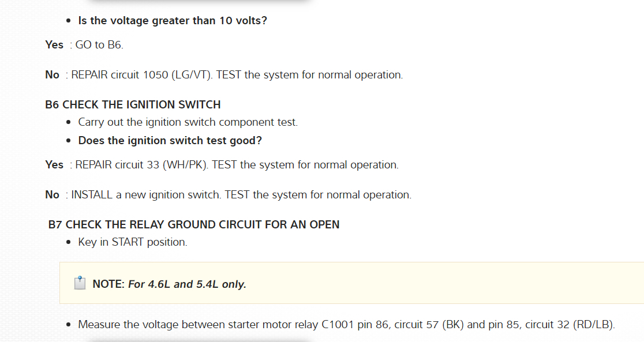Click the For 4.6L and 5.4L only text
Viewport: 644px width, 342px height.
point(187,284)
